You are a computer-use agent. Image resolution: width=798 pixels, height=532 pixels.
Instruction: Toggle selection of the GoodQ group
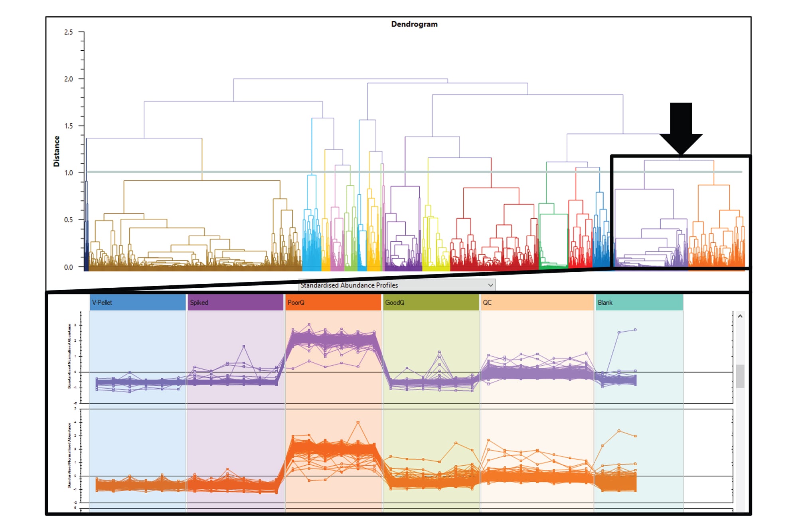[x=431, y=303]
